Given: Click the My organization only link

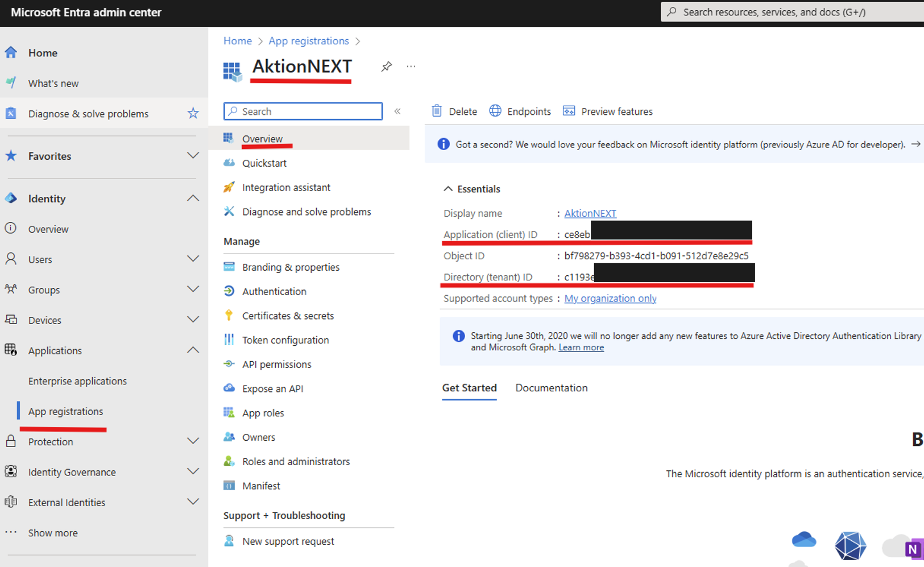Looking at the screenshot, I should [610, 298].
